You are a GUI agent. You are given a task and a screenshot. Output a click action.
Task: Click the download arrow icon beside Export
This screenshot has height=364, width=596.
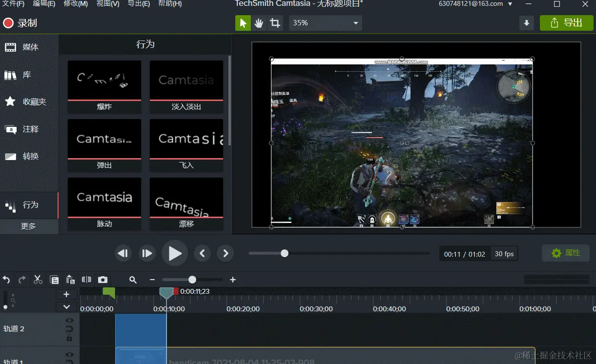pyautogui.click(x=526, y=23)
